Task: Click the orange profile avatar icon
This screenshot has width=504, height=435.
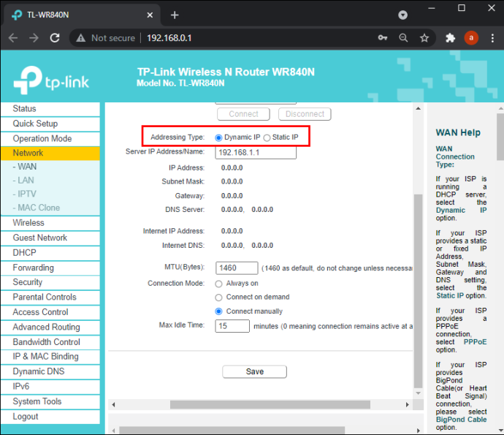Action: click(471, 38)
